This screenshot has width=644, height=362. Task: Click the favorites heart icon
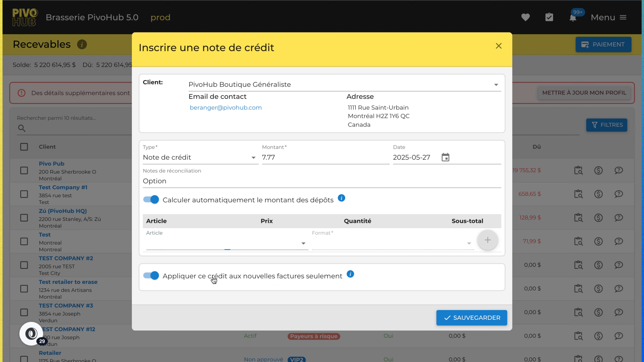click(x=525, y=17)
